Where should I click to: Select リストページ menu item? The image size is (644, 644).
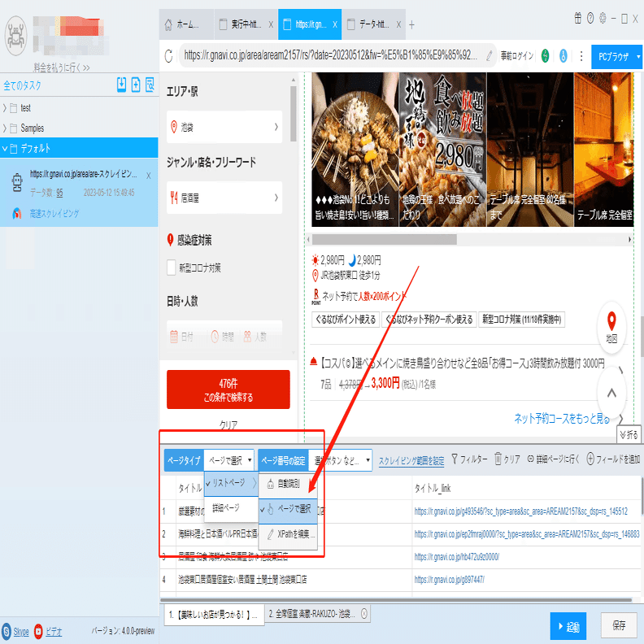coord(231,482)
